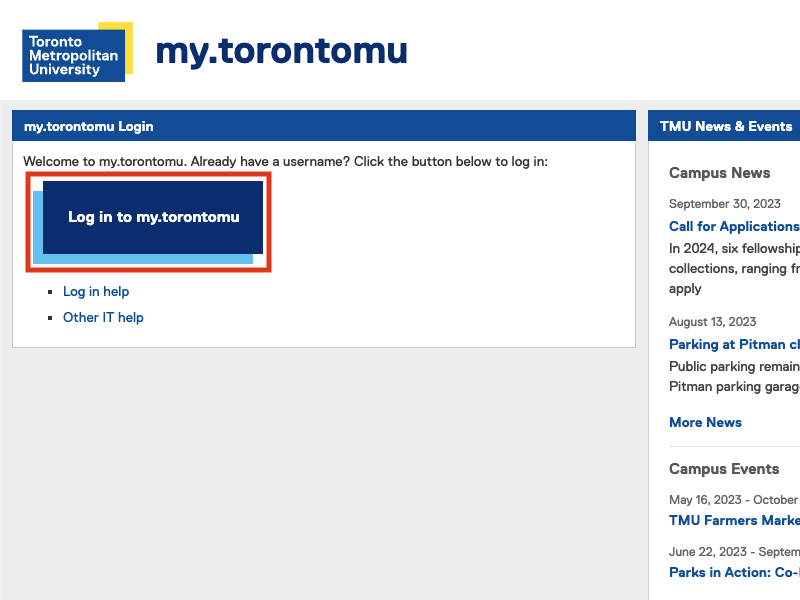Click the May 16, 2023 event date
Viewport: 800px width, 600px height.
point(705,499)
